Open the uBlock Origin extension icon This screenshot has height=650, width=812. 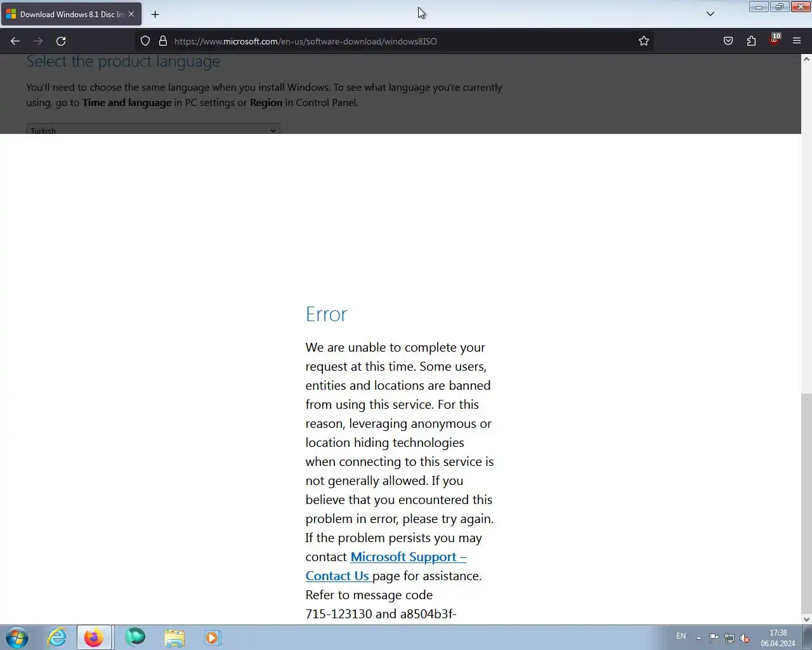click(774, 40)
